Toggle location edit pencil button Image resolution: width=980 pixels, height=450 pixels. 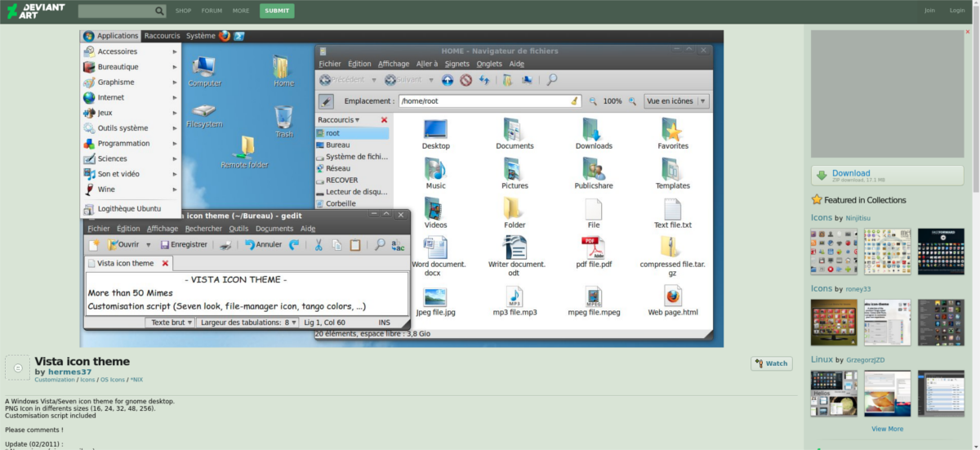(x=326, y=101)
